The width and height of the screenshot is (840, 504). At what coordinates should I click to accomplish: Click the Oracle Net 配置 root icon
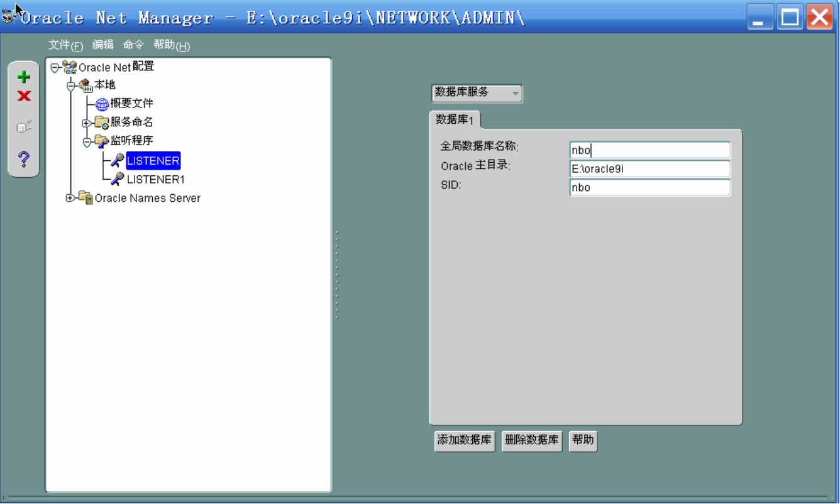(70, 67)
